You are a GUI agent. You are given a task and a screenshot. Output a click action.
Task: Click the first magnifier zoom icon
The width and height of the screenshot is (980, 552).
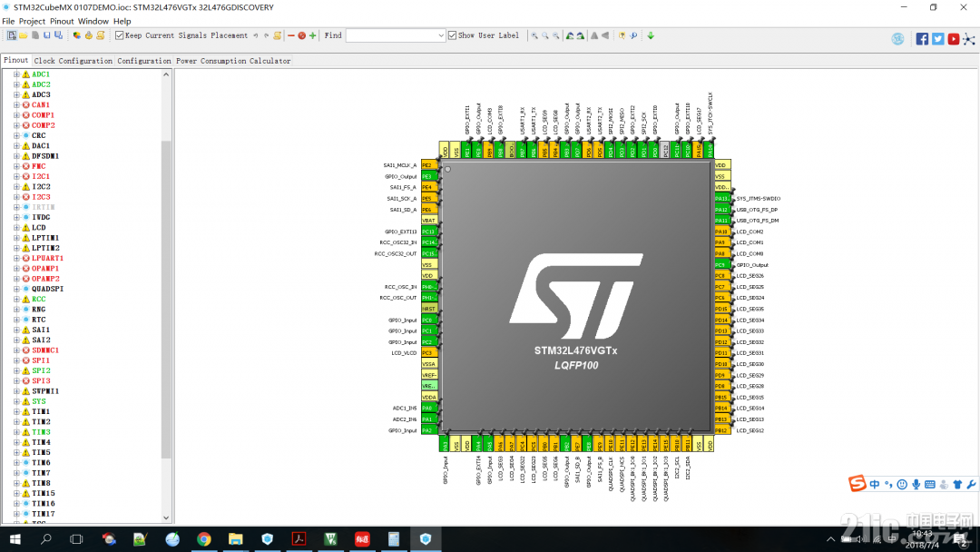click(534, 35)
